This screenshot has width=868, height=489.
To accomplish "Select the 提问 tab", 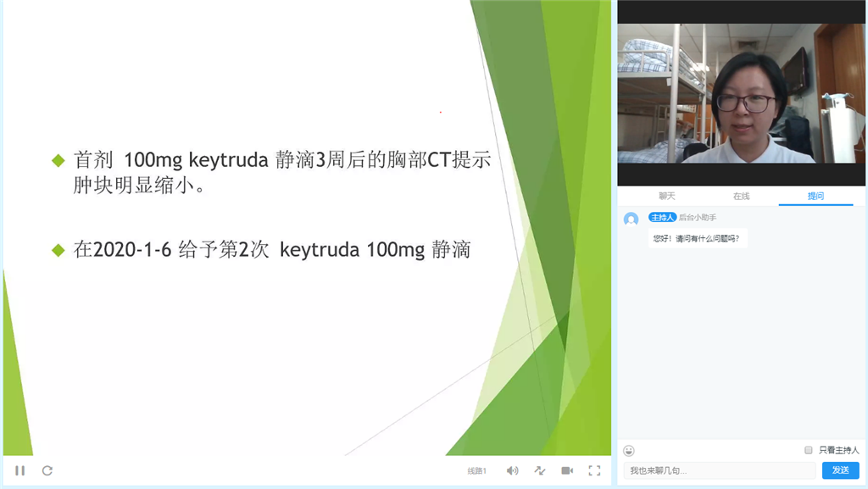I will [x=815, y=196].
